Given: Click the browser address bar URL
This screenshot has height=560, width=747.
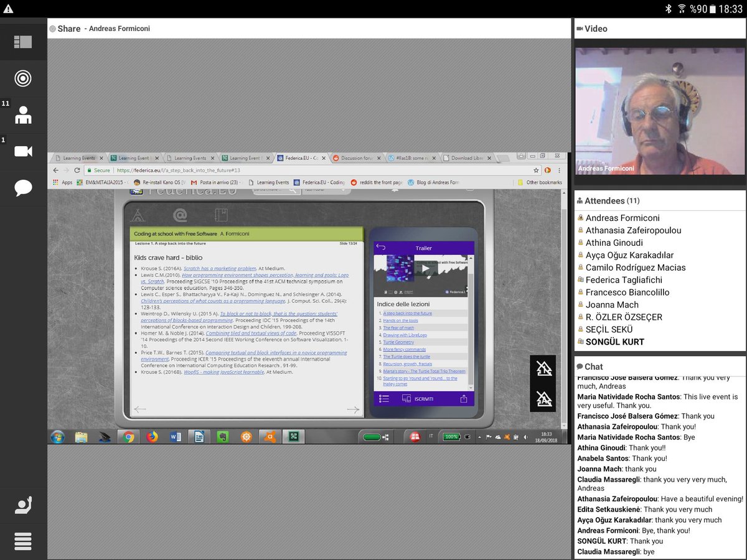Looking at the screenshot, I should point(179,170).
